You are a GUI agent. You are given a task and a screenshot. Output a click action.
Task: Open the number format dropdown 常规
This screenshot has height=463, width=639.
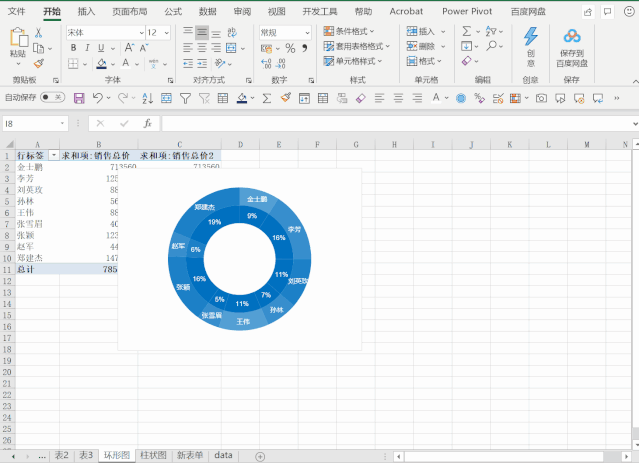tap(307, 33)
